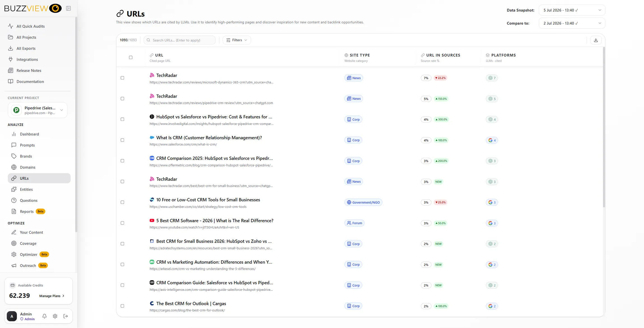
Task: Click the TechRadar favicon on the Microsoft Dynamics row
Action: 152,75
